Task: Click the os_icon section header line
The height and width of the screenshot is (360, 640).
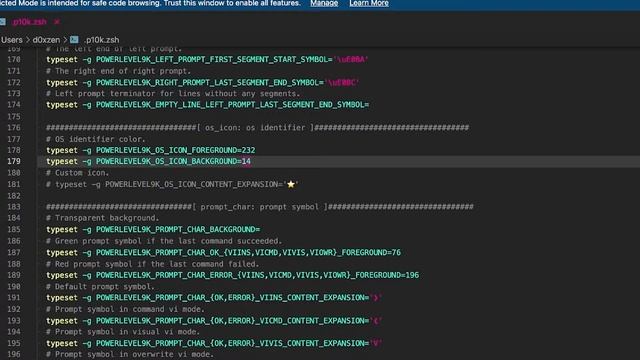Action: click(x=258, y=127)
